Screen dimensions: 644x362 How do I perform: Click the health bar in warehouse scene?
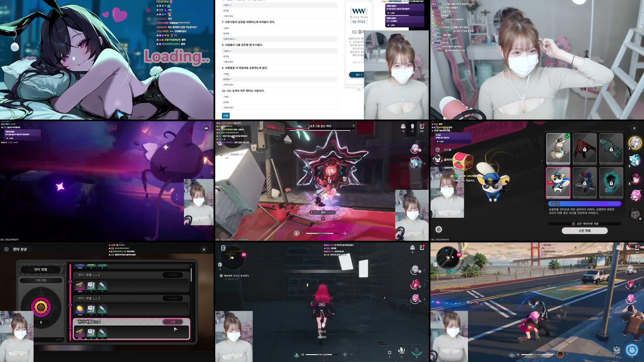pos(322,354)
